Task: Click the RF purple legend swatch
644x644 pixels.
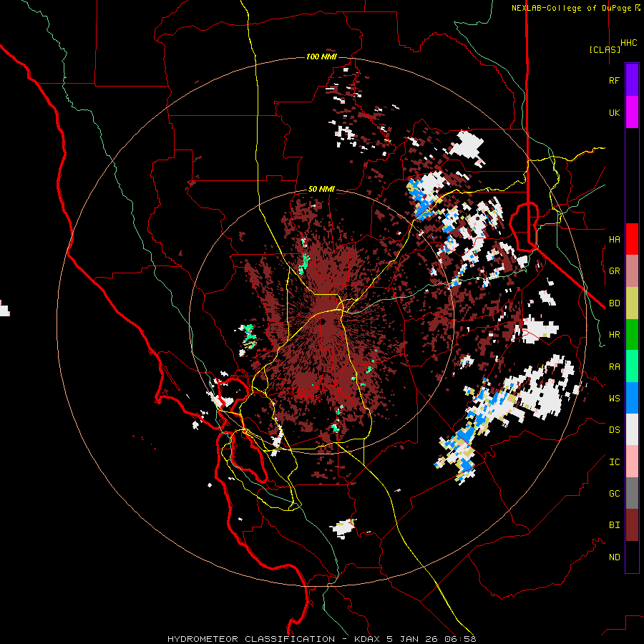Action: pyautogui.click(x=632, y=80)
